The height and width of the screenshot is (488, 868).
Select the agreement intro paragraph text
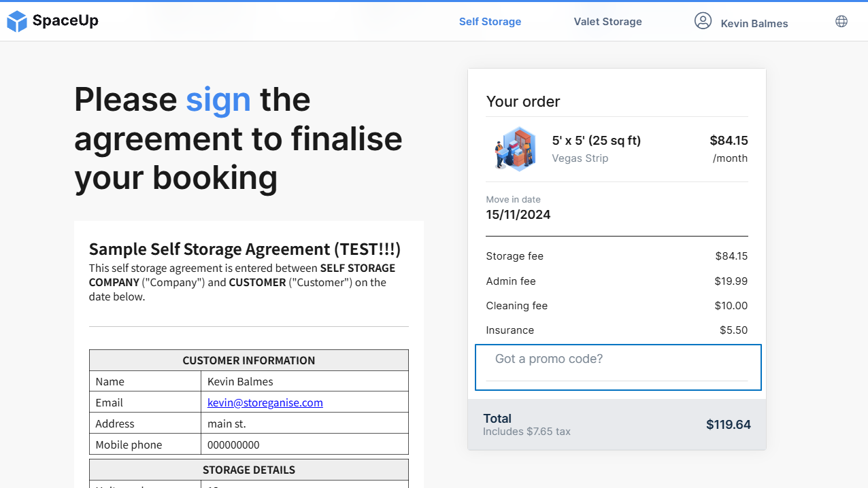[x=242, y=282]
